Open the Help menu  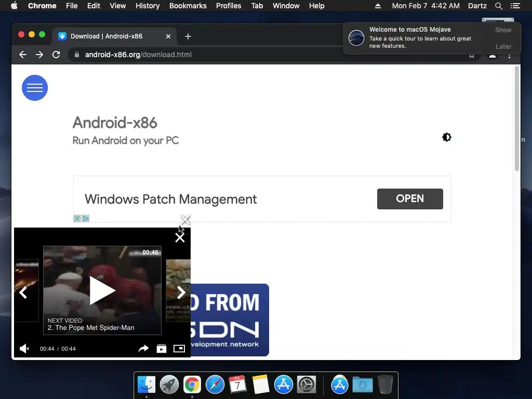pos(316,6)
